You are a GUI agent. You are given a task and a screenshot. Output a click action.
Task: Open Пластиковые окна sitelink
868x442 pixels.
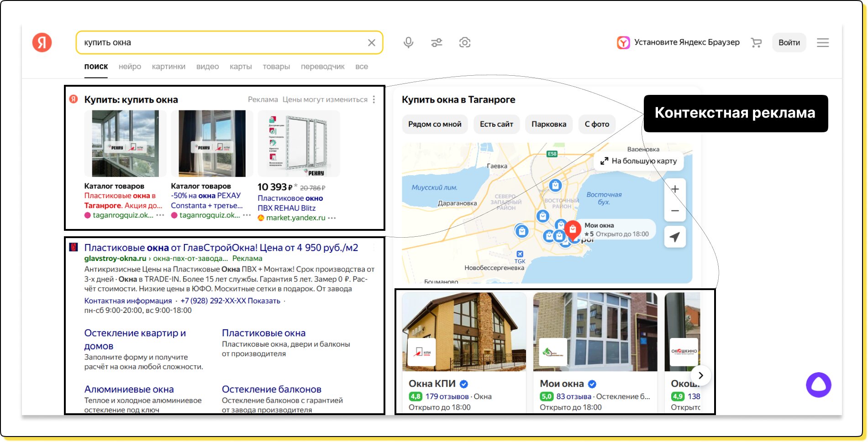(263, 333)
